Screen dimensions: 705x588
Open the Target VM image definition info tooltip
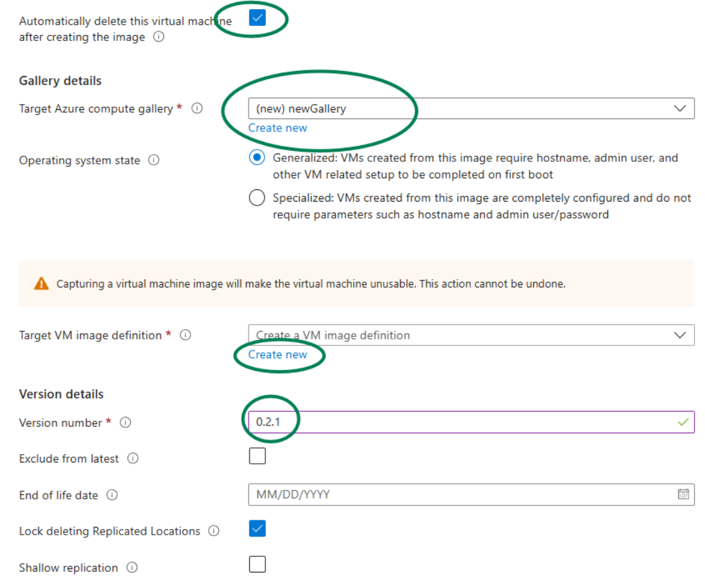[x=185, y=335]
